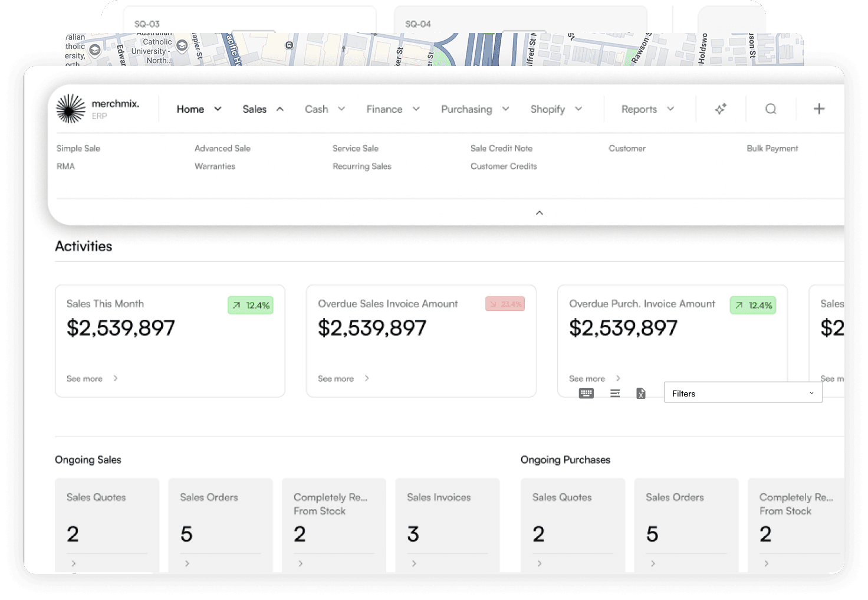The image size is (868, 600).
Task: Choose Sale Credit Note menu entry
Action: [501, 149]
